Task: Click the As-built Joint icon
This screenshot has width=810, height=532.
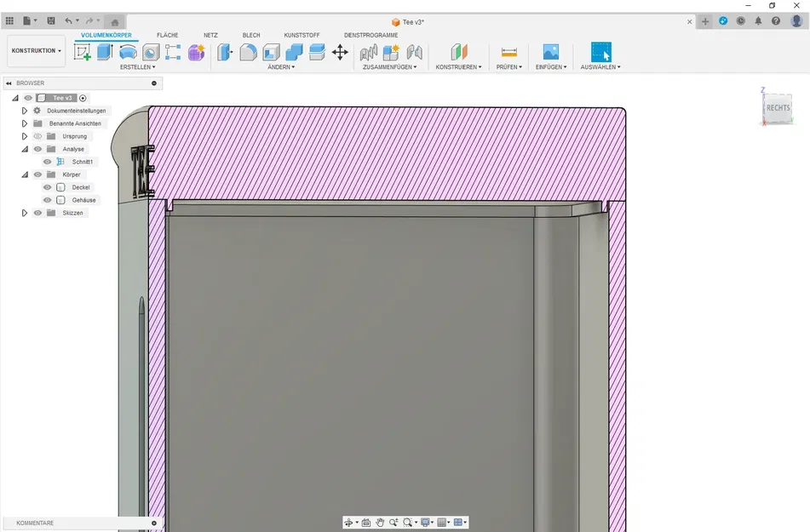Action: 414,52
